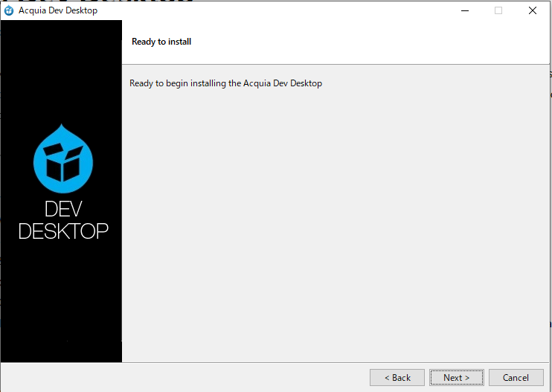Click the Next button to begin installing
This screenshot has height=392, width=552.
(x=457, y=378)
